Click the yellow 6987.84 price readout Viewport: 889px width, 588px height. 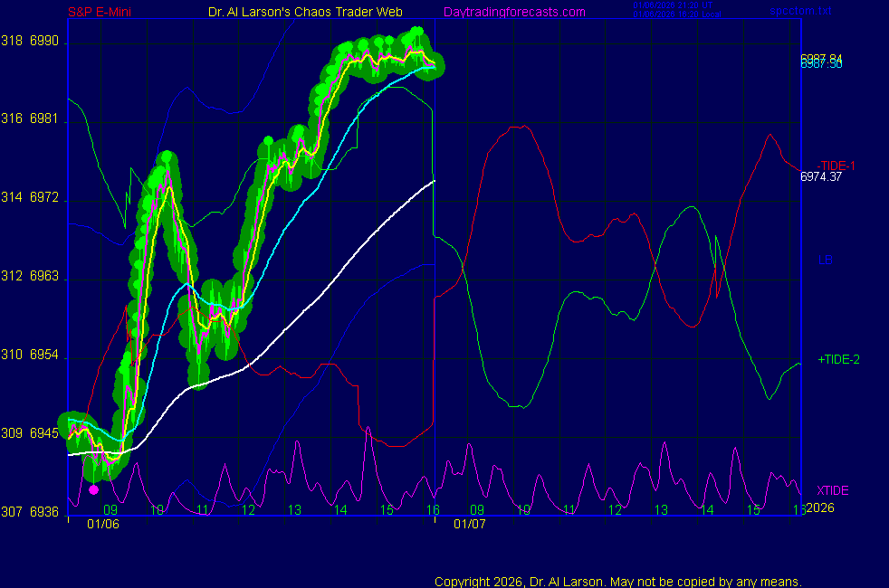click(x=821, y=57)
